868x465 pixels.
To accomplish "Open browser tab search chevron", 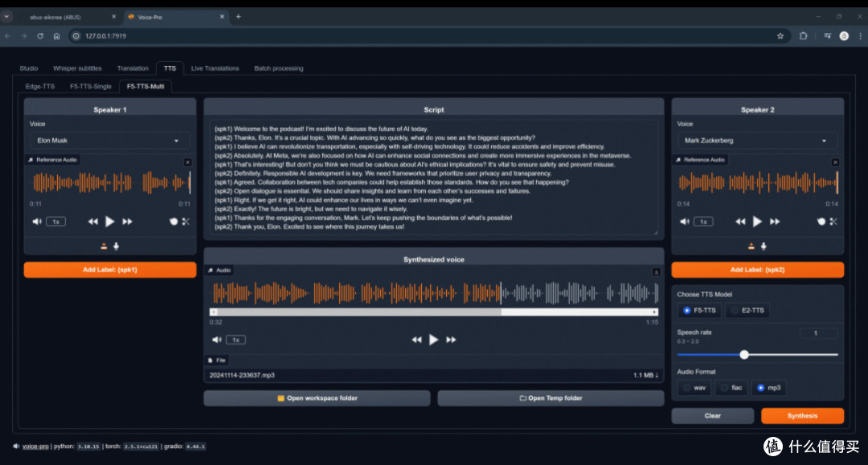I will point(6,17).
